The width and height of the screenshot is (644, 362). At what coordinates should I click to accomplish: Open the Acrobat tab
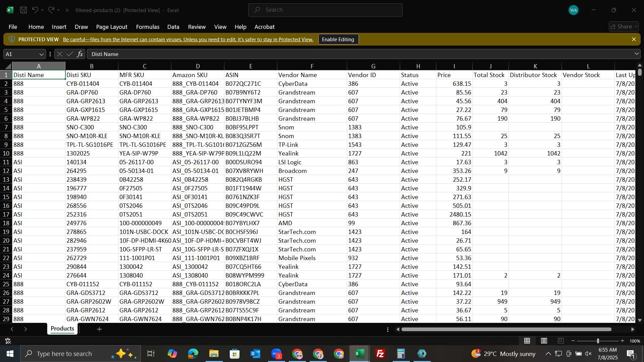pos(264,27)
